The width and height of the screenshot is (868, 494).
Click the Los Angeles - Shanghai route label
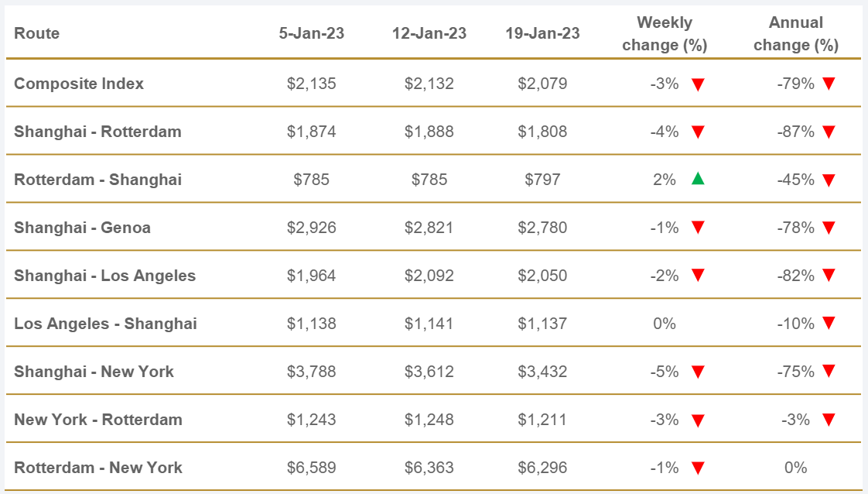pos(105,324)
